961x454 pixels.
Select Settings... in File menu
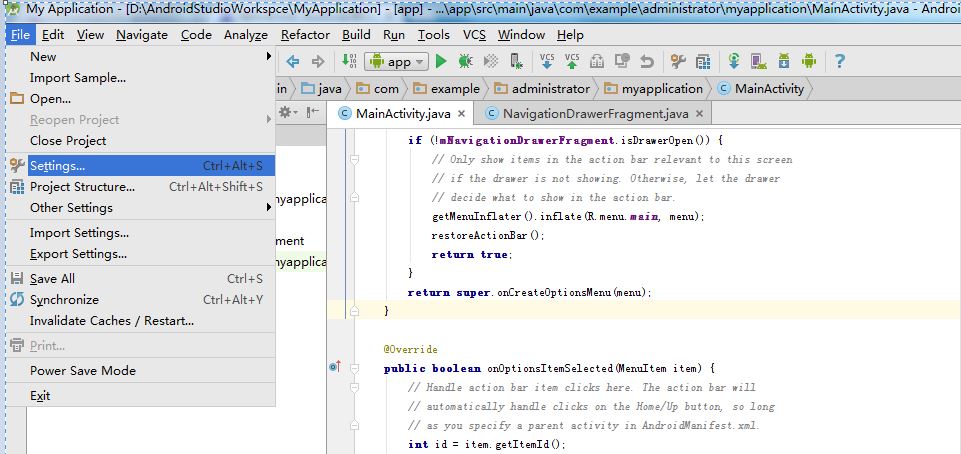click(x=140, y=165)
